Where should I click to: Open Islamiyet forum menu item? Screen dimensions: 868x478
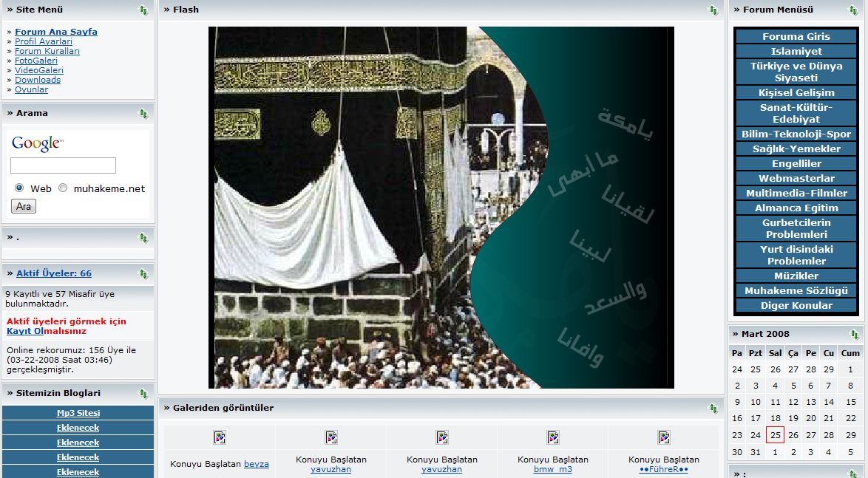click(796, 52)
